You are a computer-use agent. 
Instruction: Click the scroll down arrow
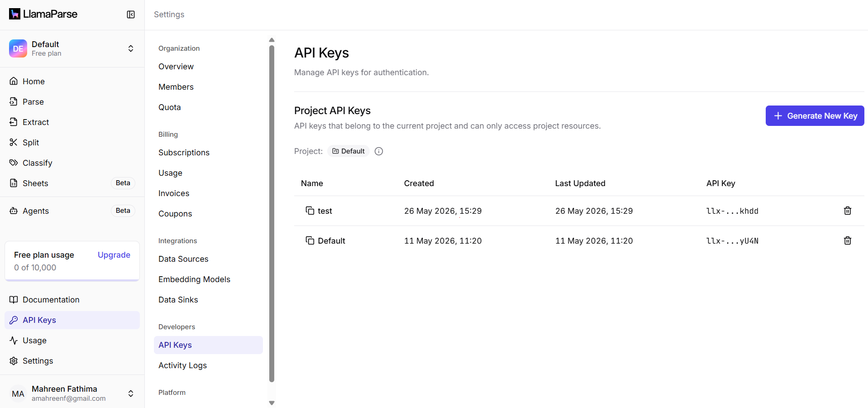click(x=272, y=403)
